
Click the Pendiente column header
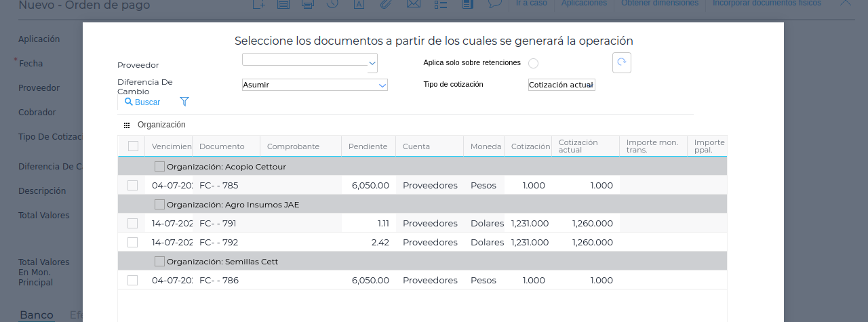[x=368, y=146]
